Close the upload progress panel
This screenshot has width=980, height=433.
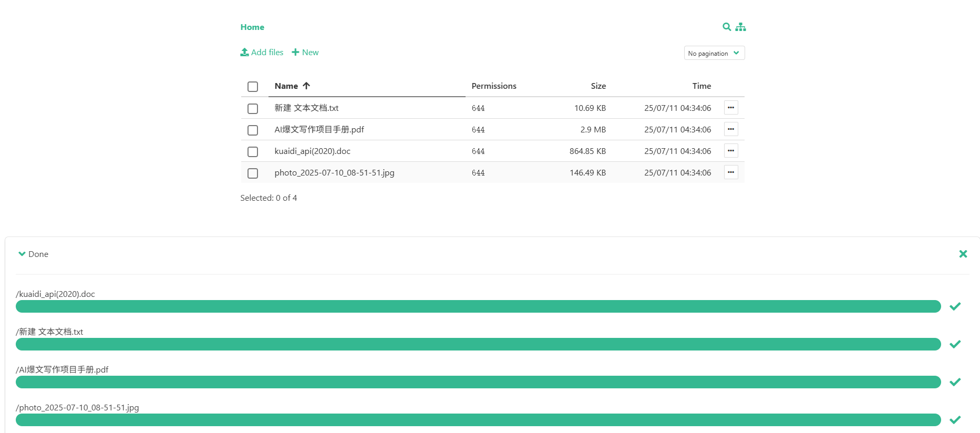pyautogui.click(x=963, y=254)
